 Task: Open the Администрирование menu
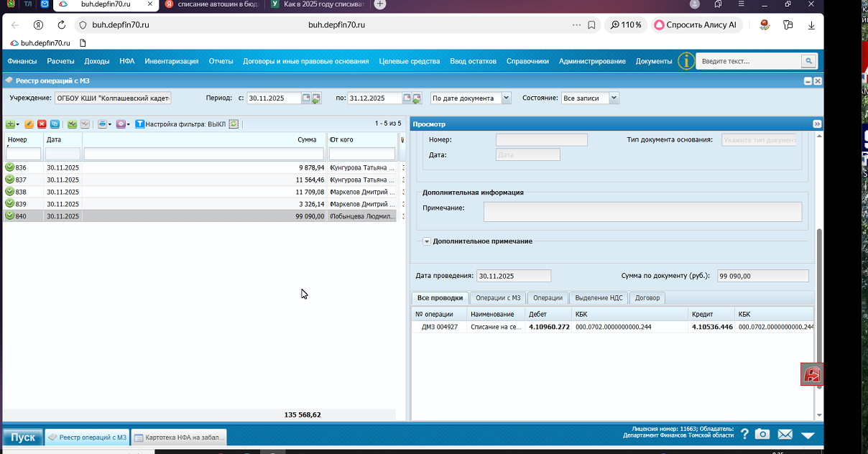coord(592,61)
